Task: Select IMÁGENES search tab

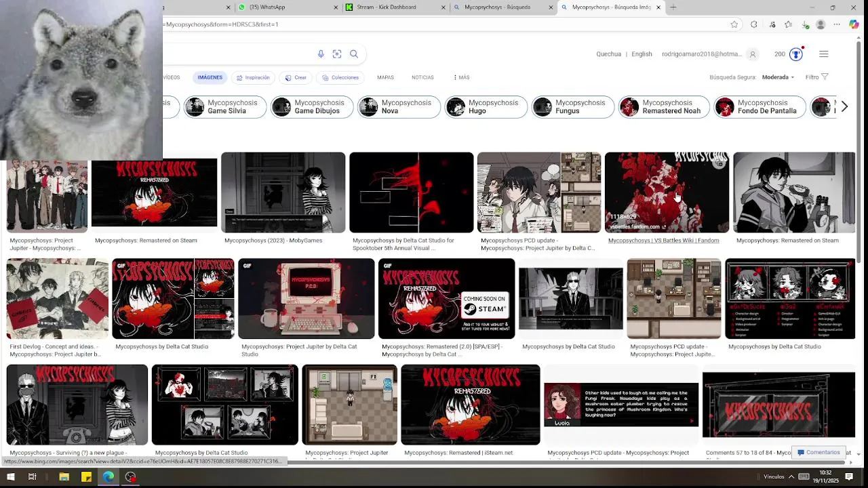Action: pyautogui.click(x=210, y=77)
